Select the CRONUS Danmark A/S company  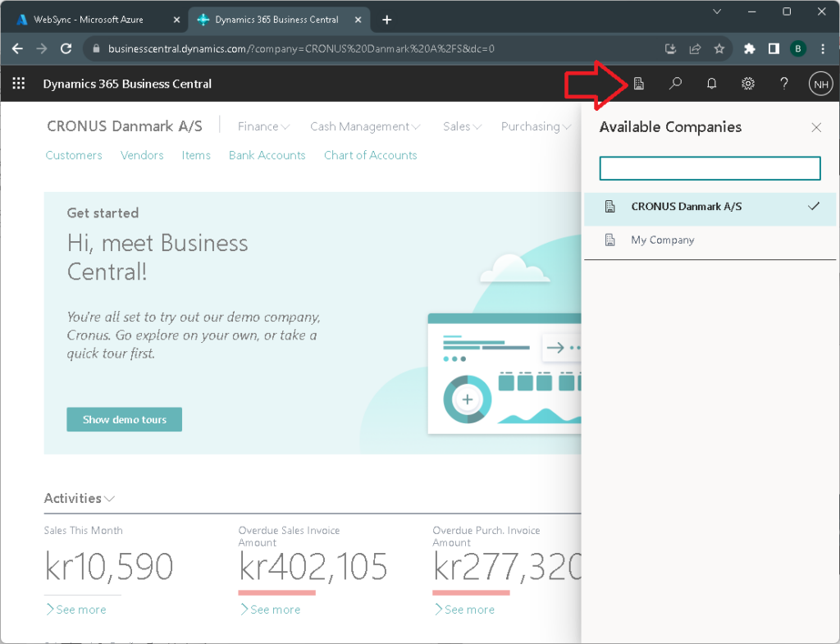pos(686,207)
